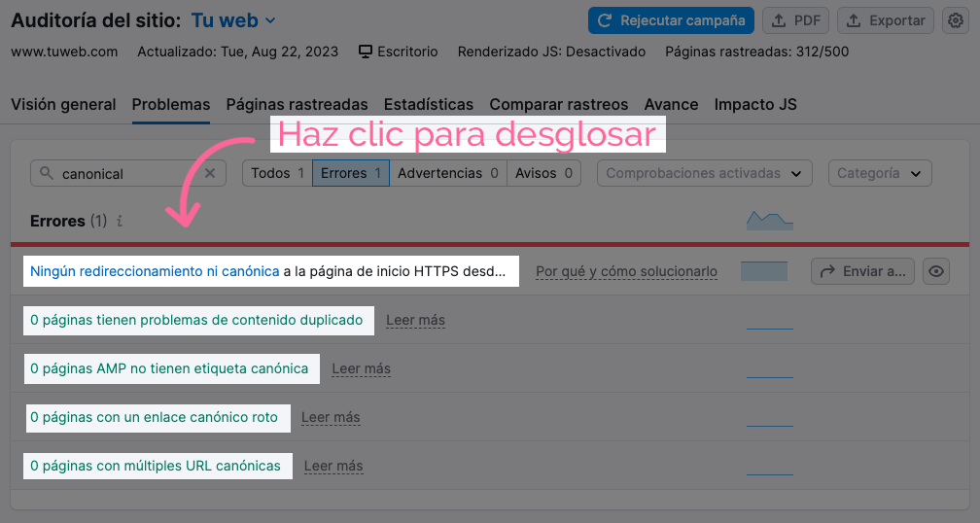980x523 pixels.
Task: Open Ningún redireccionamiento ni canónica link
Action: pyautogui.click(x=155, y=271)
